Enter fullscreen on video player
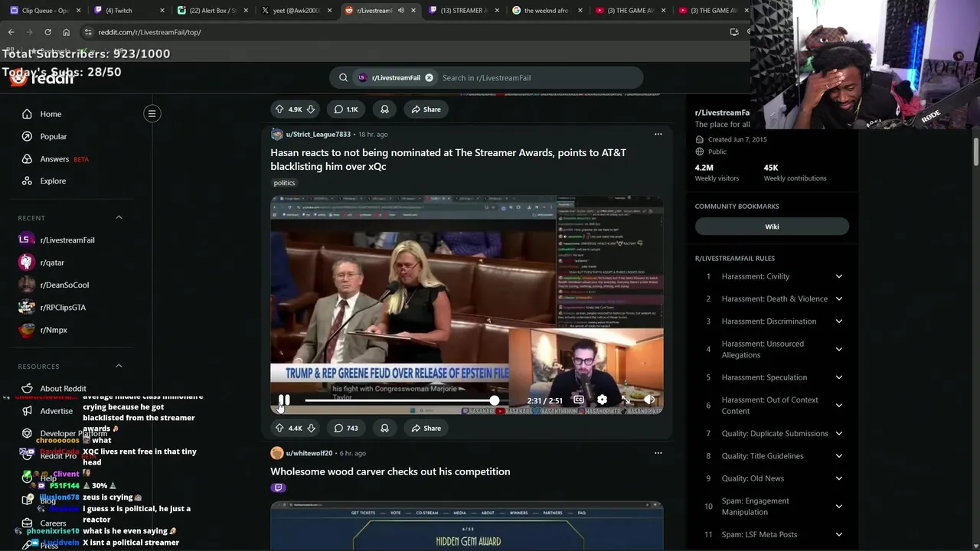 click(x=626, y=399)
